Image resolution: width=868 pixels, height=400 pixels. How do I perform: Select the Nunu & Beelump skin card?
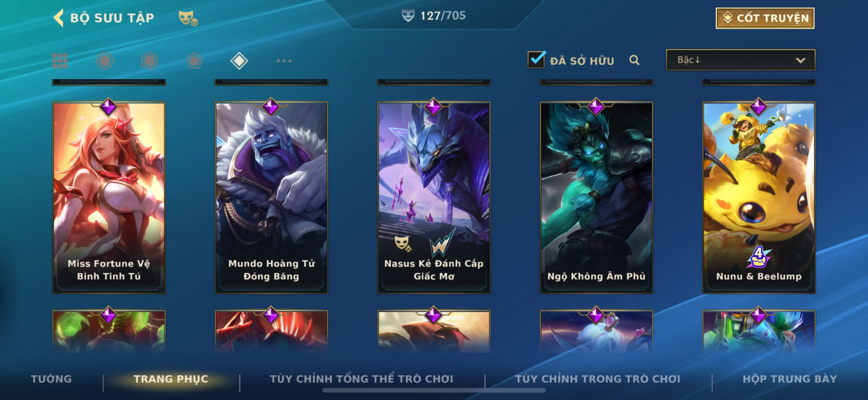point(759,198)
